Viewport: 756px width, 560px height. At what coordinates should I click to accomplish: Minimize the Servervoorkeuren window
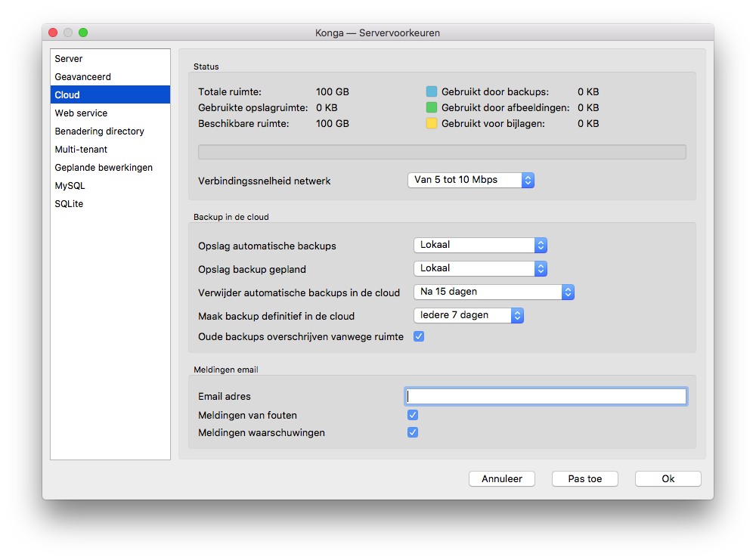click(68, 32)
